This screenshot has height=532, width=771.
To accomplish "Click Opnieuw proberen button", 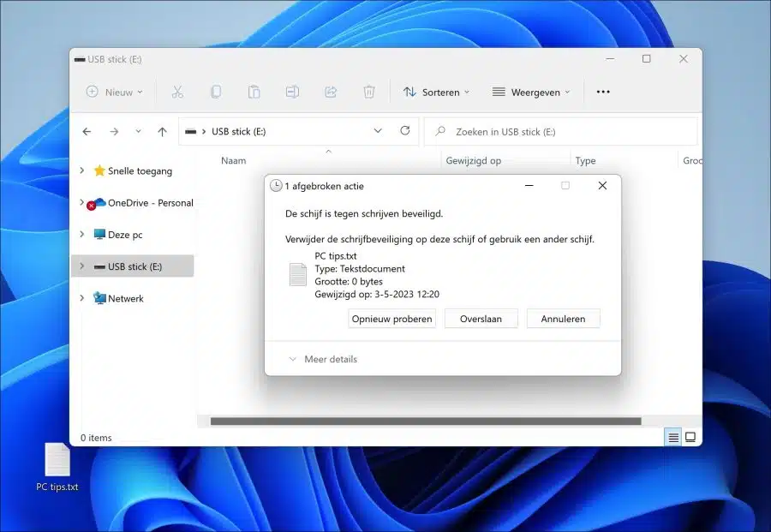I will click(x=391, y=319).
